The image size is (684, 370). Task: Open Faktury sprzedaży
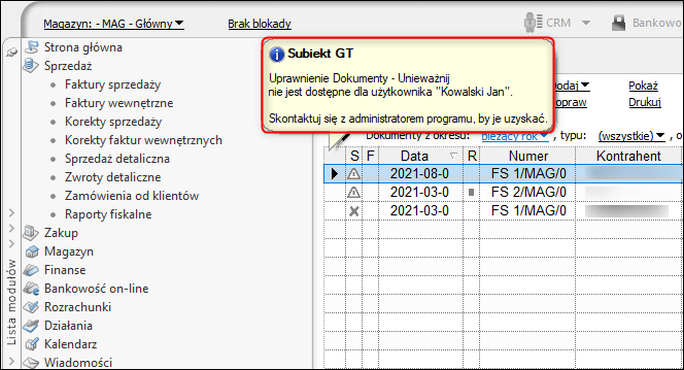click(x=113, y=84)
